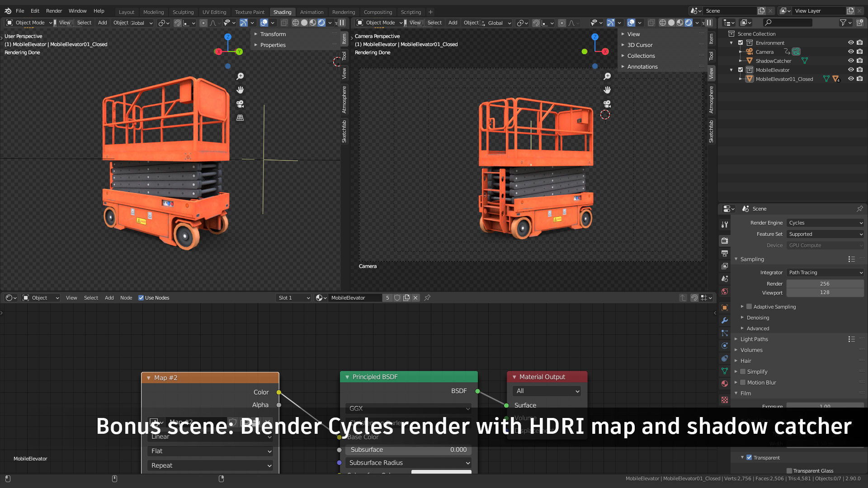This screenshot has width=868, height=488.
Task: Open the Render menu
Action: [54, 11]
